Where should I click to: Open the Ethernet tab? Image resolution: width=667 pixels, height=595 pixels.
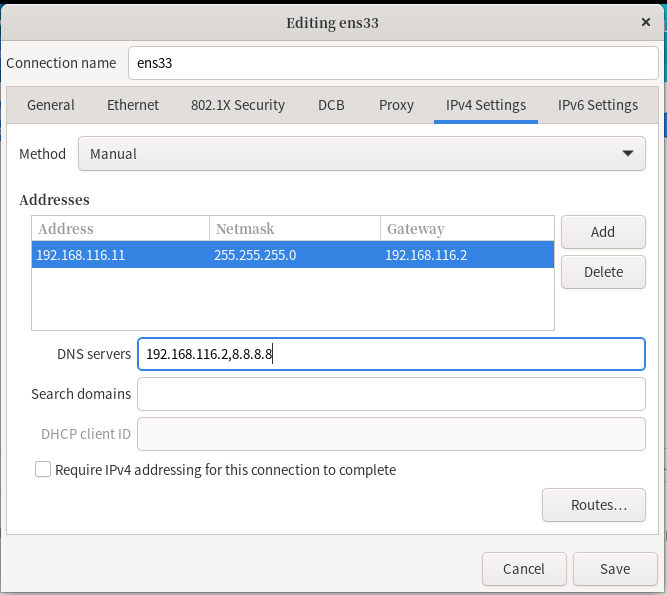pyautogui.click(x=133, y=105)
